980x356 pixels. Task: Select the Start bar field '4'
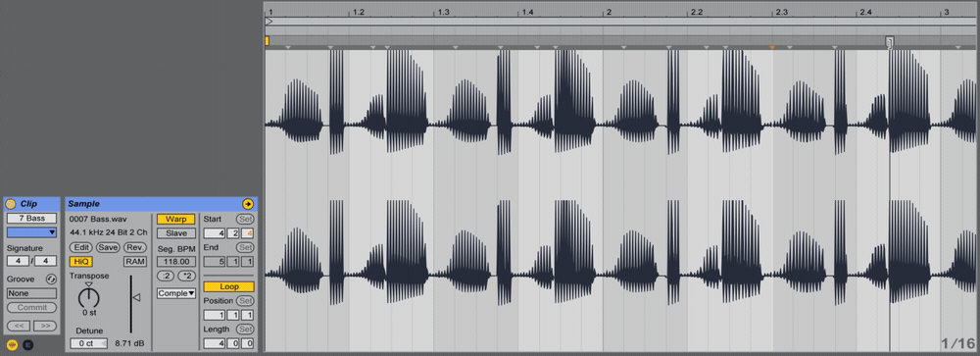coord(216,233)
